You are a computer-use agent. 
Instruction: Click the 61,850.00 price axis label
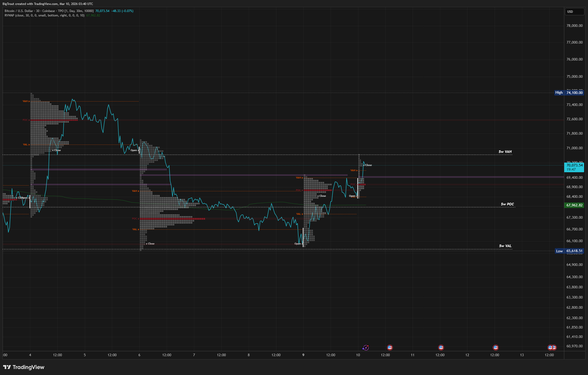tap(574, 327)
